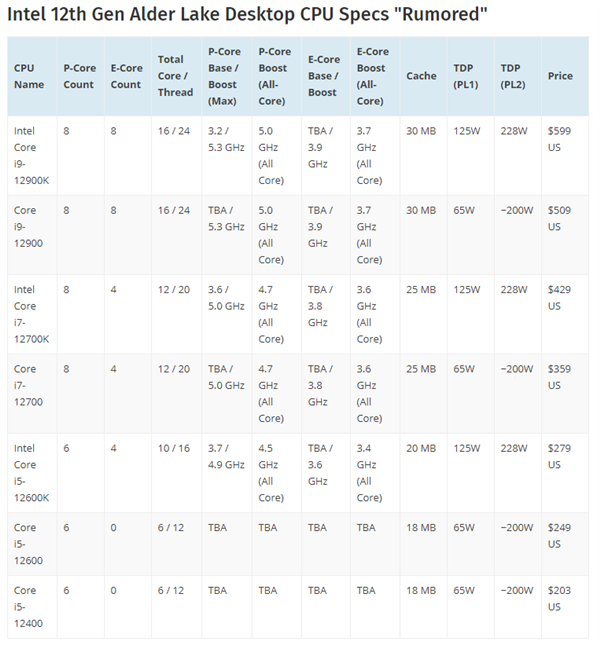
Task: Click the Cache column header
Action: coord(421,76)
